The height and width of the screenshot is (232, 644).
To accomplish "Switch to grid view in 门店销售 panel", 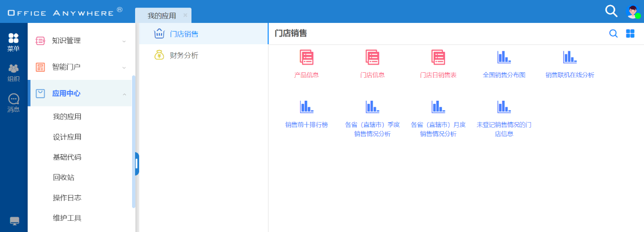I will pyautogui.click(x=630, y=34).
